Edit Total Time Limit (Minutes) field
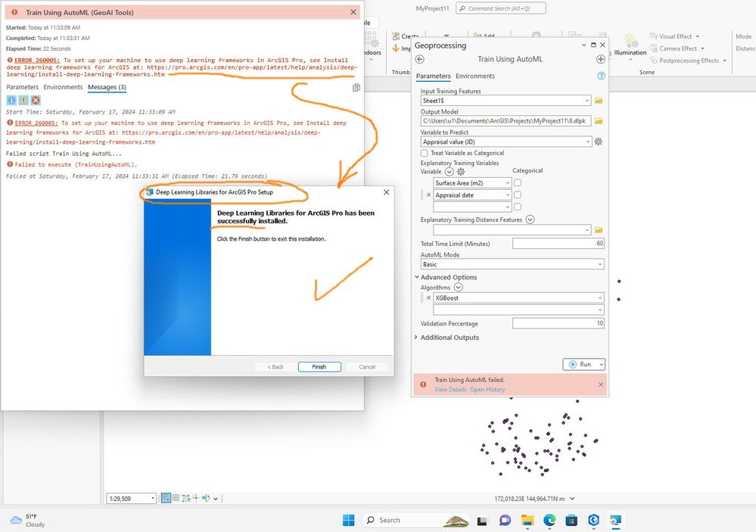Viewport: 756px width, 532px height. click(x=558, y=244)
